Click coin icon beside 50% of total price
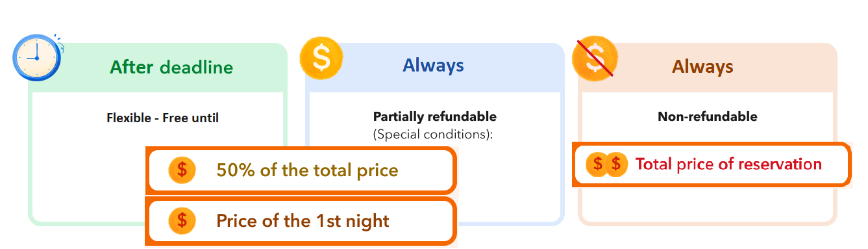 tap(182, 170)
